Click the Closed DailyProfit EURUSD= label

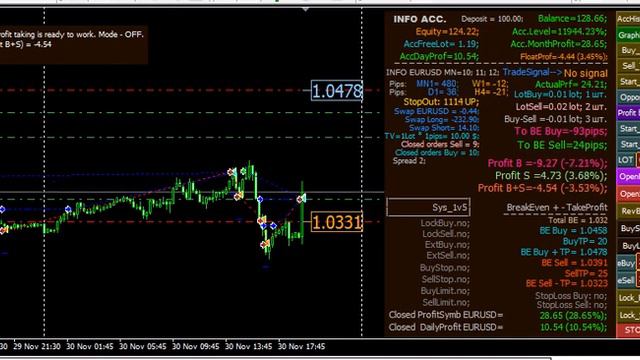pyautogui.click(x=446, y=327)
